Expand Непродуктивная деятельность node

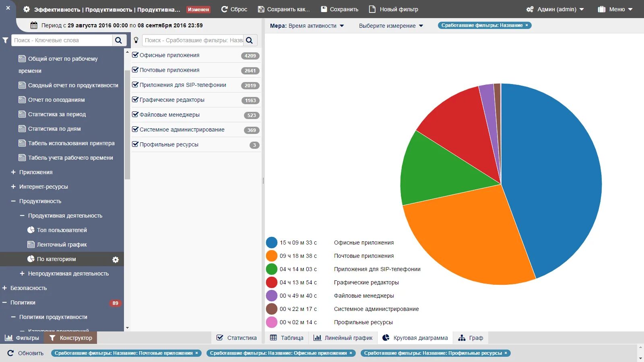[x=22, y=274]
